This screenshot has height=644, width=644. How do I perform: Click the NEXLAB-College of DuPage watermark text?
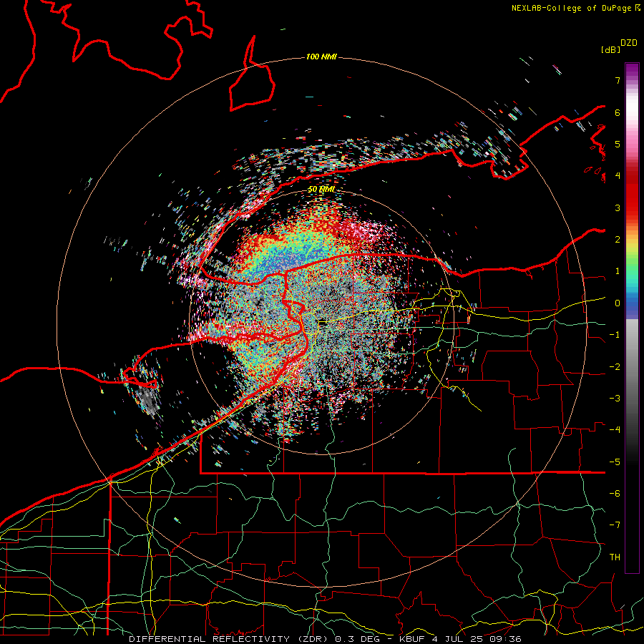(x=575, y=8)
